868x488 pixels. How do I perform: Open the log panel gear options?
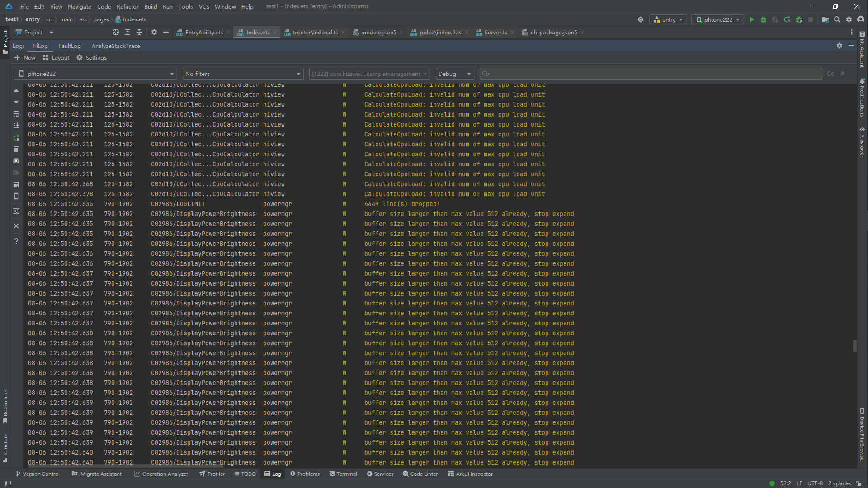point(840,46)
